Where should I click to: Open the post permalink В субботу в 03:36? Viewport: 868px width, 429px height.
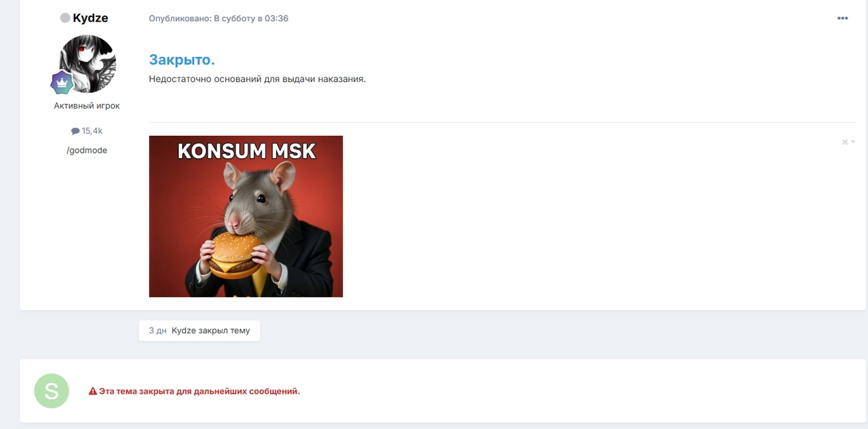click(251, 18)
